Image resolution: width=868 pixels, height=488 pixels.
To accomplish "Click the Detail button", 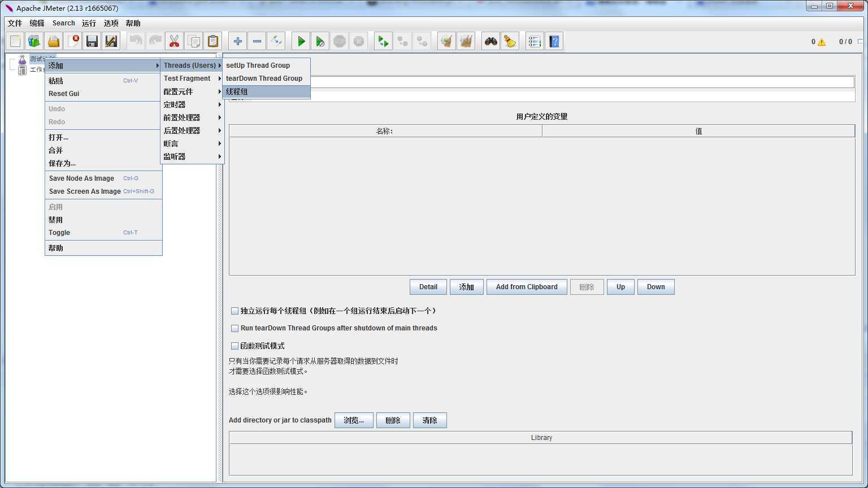I will point(428,287).
